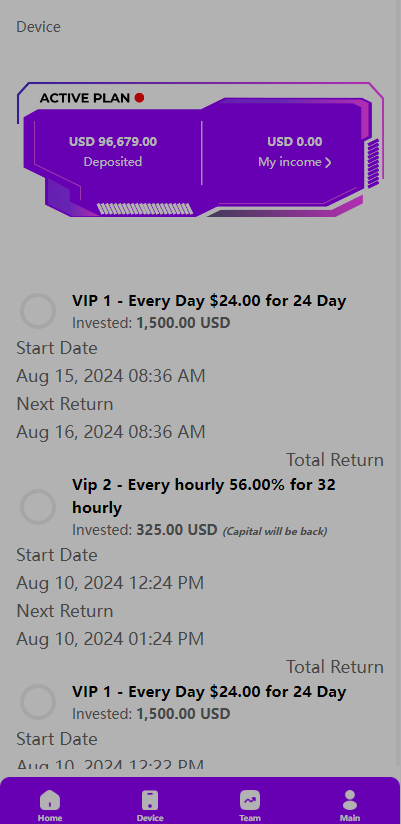This screenshot has width=401, height=824.
Task: Click the Team label in bottom navigation
Action: pyautogui.click(x=250, y=818)
